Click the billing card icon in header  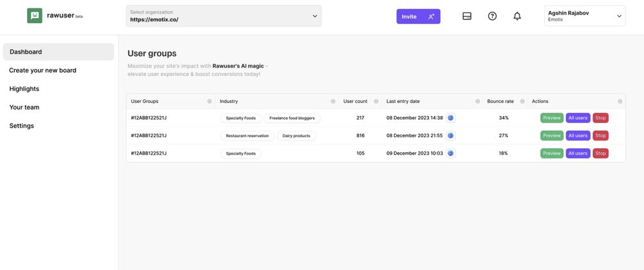[467, 16]
